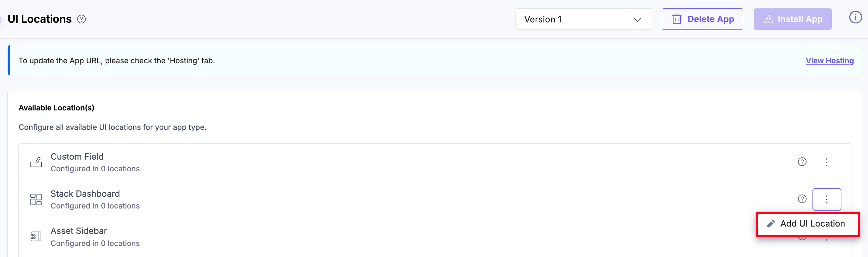Select the Asset Sidebar row title
The image size is (868, 257).
tap(78, 231)
